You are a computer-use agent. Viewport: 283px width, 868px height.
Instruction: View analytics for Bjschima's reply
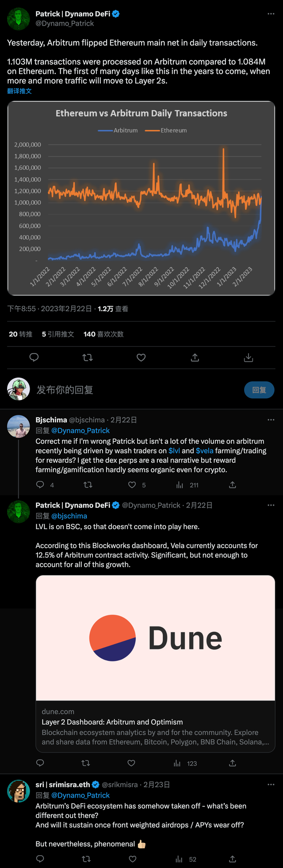pyautogui.click(x=180, y=485)
